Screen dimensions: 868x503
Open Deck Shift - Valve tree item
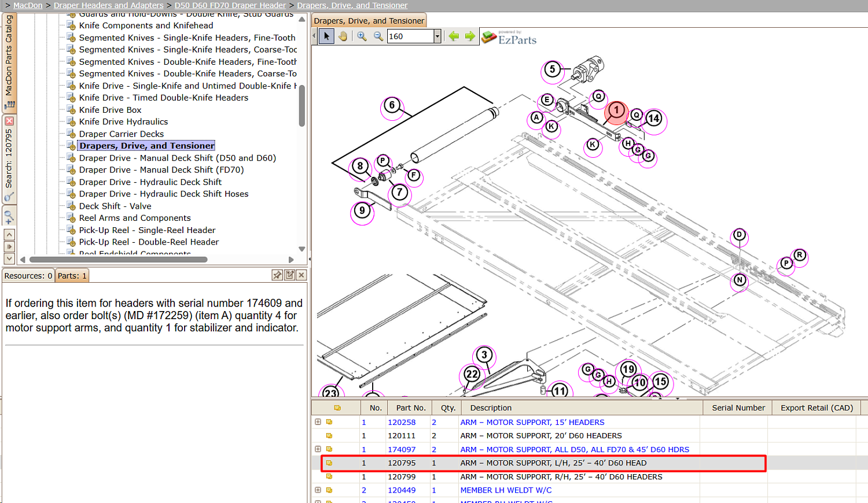tap(115, 206)
